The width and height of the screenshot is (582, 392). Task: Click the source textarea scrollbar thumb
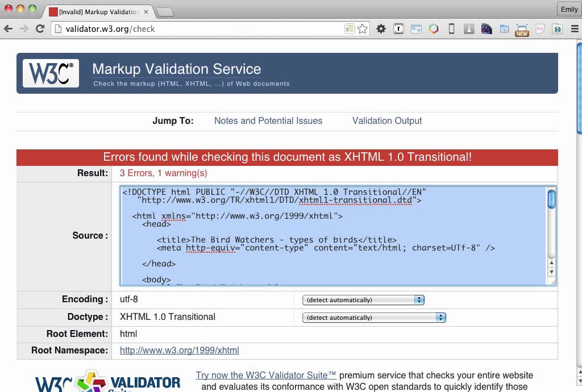coord(551,199)
